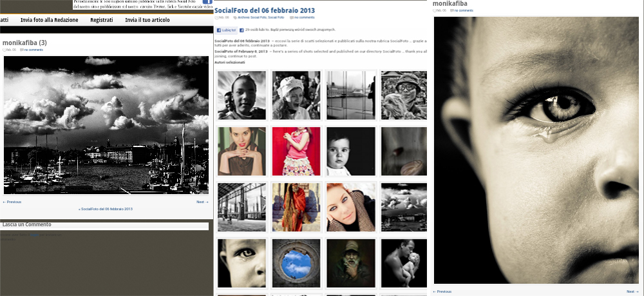Screen dimensions: 644x296
Task: Click login link below Lascia un Commento
Action: pos(33,235)
